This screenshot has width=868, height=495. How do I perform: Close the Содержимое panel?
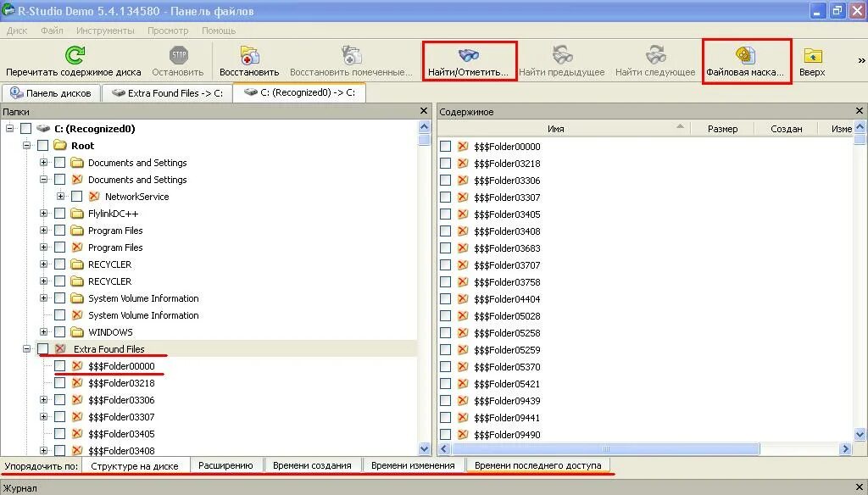click(x=860, y=111)
